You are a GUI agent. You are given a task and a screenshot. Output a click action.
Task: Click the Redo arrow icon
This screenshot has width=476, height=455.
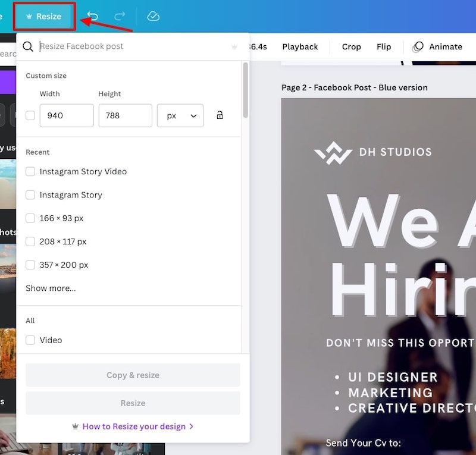(x=120, y=16)
